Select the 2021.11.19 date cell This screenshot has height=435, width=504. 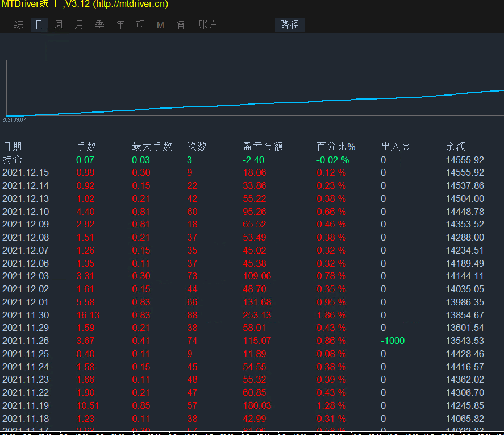click(x=26, y=406)
